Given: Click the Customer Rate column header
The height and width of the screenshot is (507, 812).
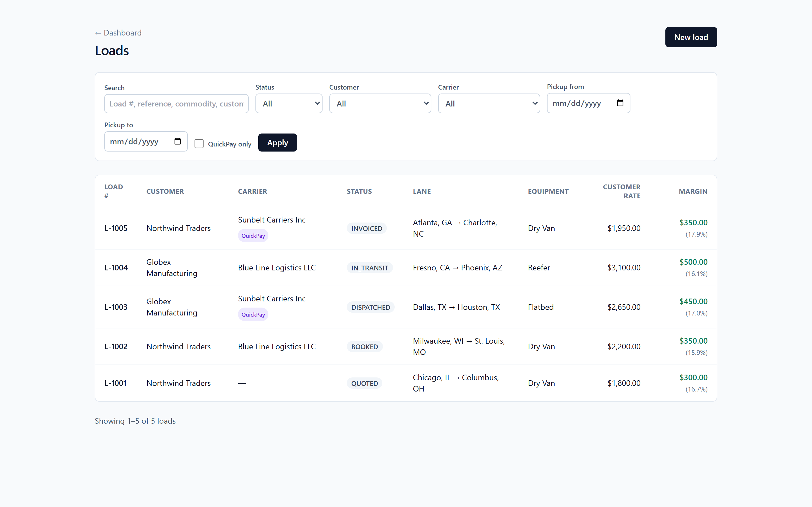Looking at the screenshot, I should (x=621, y=191).
